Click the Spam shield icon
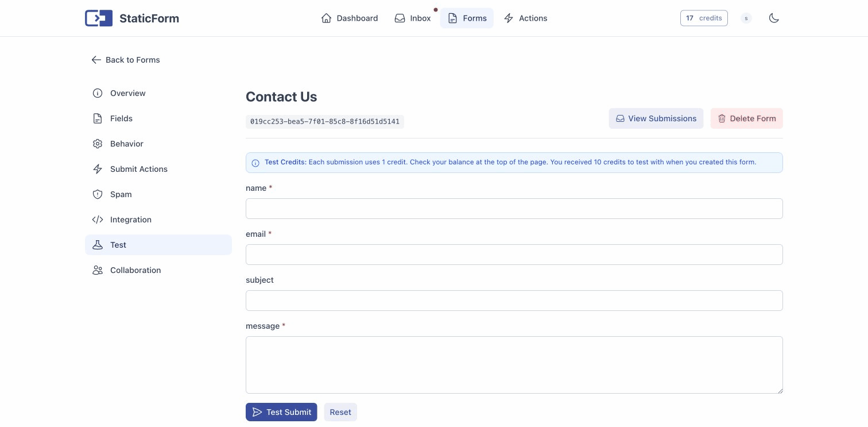868x427 pixels. point(98,194)
